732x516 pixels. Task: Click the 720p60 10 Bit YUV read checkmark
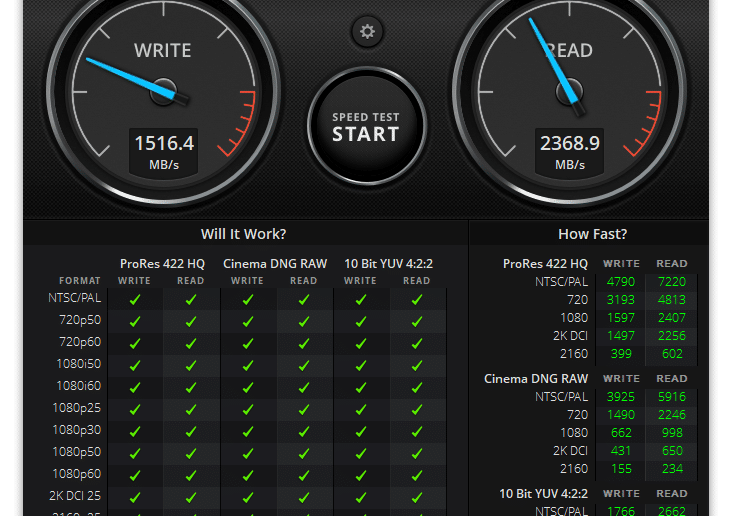(x=417, y=343)
